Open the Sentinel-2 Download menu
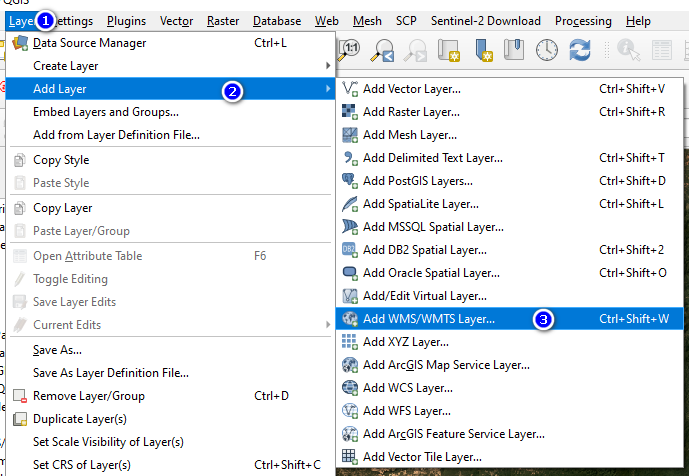689x476 pixels. click(486, 21)
